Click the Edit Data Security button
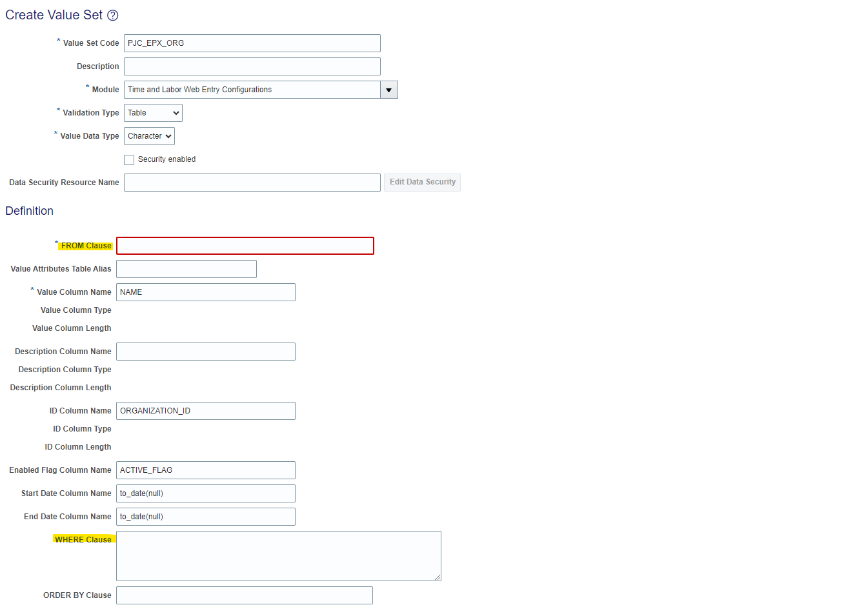 click(x=422, y=182)
